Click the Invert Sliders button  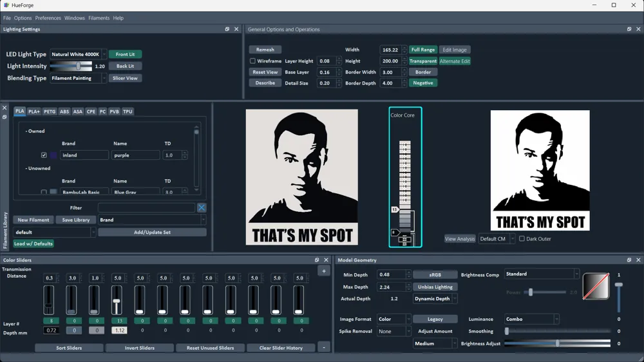click(x=139, y=348)
